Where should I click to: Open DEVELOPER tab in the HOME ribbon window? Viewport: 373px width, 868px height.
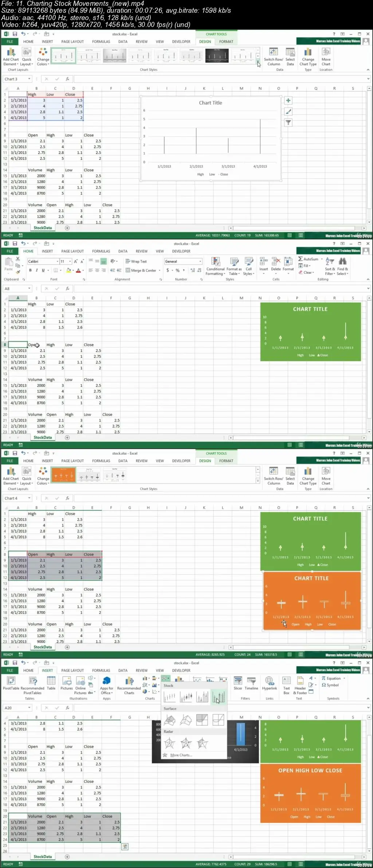click(x=181, y=251)
